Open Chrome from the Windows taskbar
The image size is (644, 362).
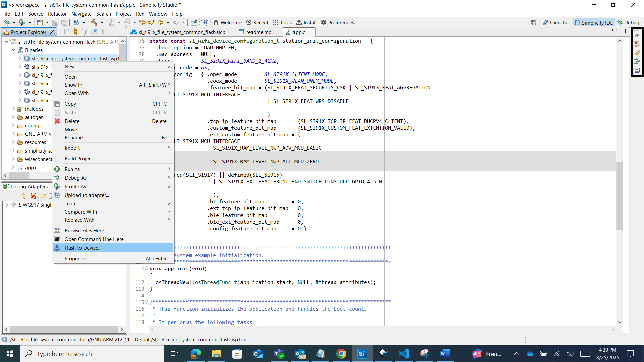click(x=341, y=354)
